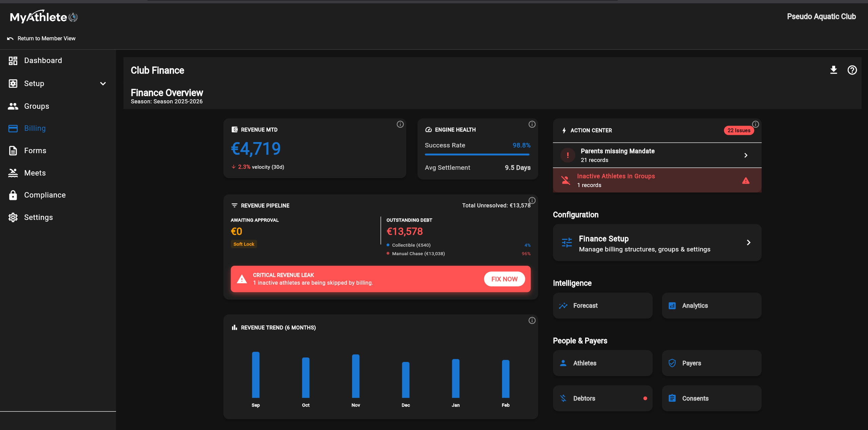This screenshot has width=868, height=430.
Task: Open Forecast via its trend-line icon
Action: tap(563, 305)
